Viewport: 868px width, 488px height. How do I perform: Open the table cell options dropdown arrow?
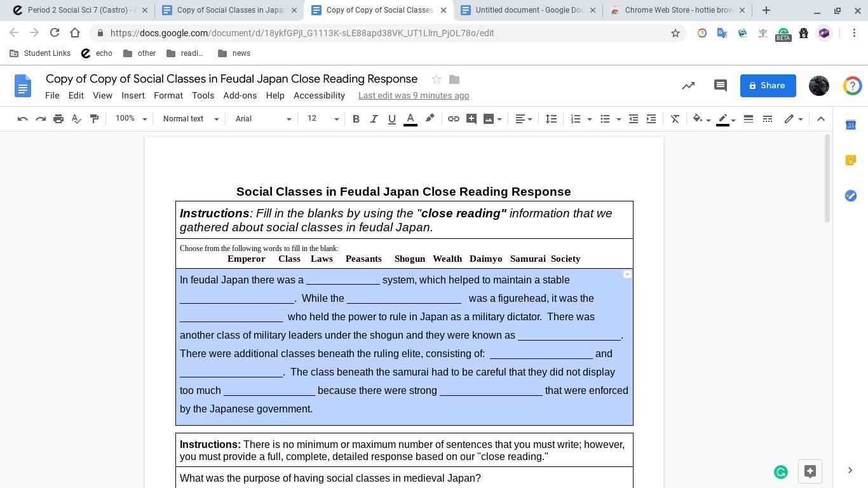627,274
